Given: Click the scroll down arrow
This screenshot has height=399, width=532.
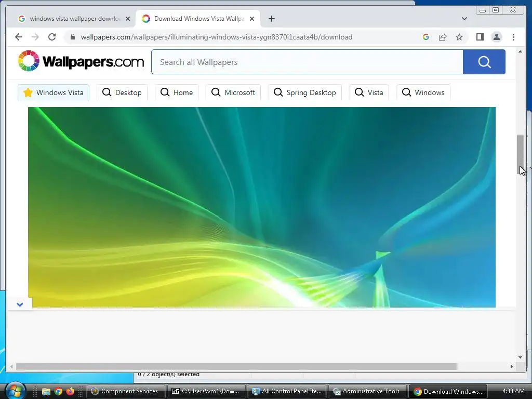Looking at the screenshot, I should (520, 357).
